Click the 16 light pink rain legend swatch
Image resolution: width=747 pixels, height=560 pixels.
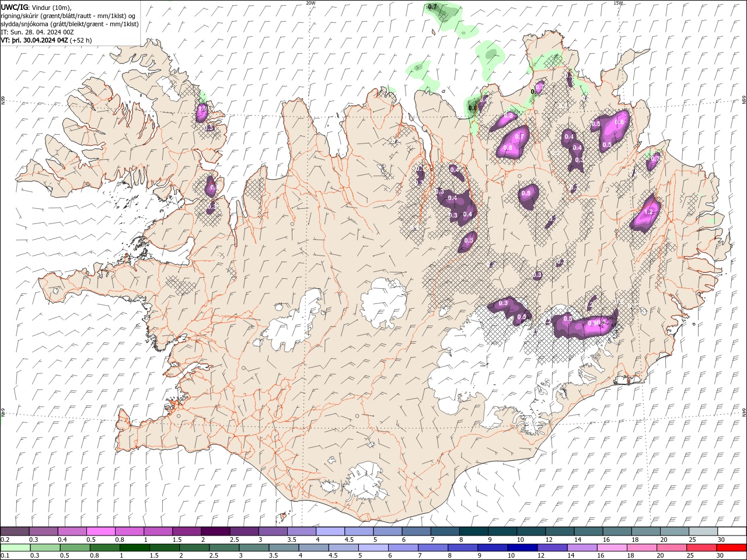(x=612, y=548)
